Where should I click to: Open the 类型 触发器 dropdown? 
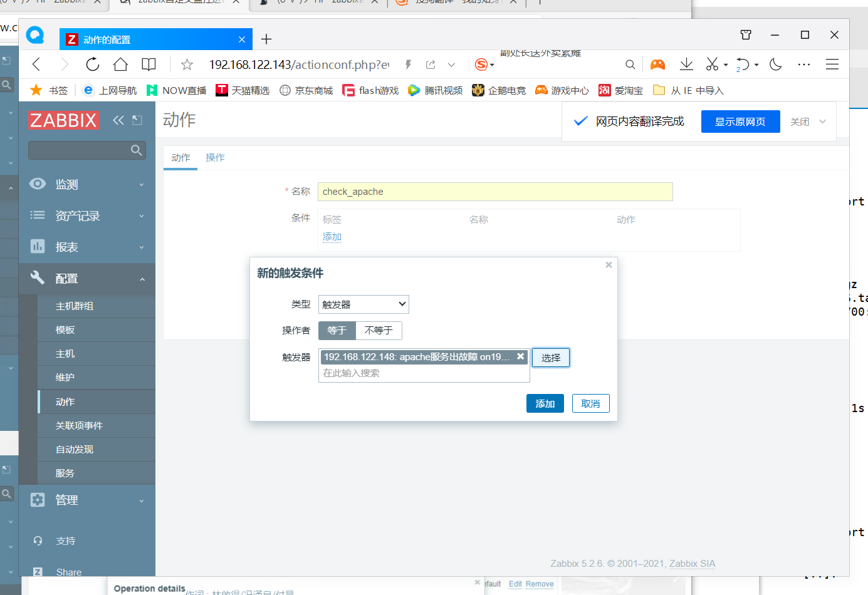[x=363, y=304]
